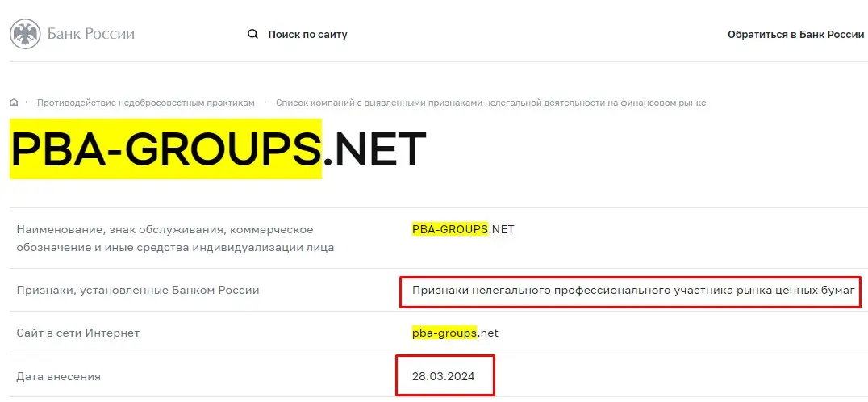
Task: Click highlighted PBA-GROUPS in the main heading
Action: point(165,149)
